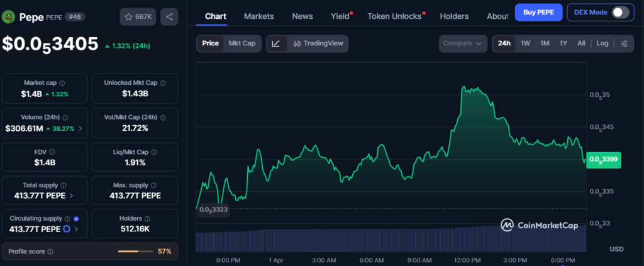Click the Profile score info icon

coord(50,252)
